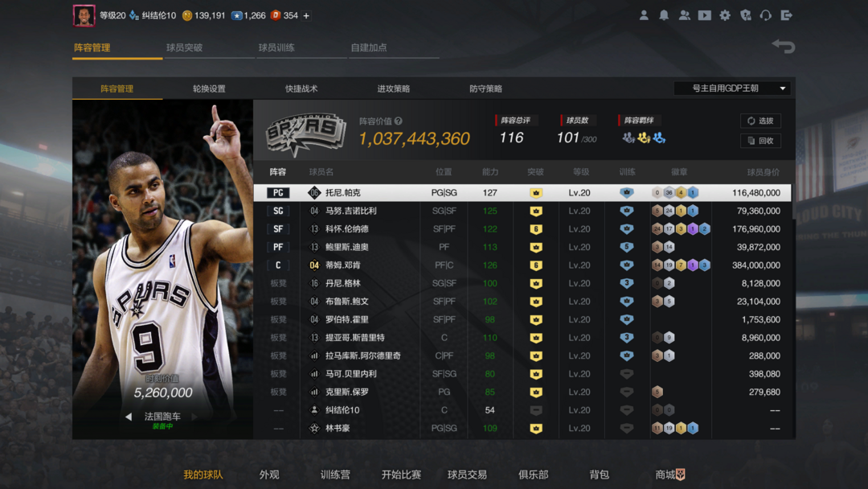Image resolution: width=868 pixels, height=489 pixels.
Task: Open the 快捷战术 sub-tab
Action: tap(301, 88)
